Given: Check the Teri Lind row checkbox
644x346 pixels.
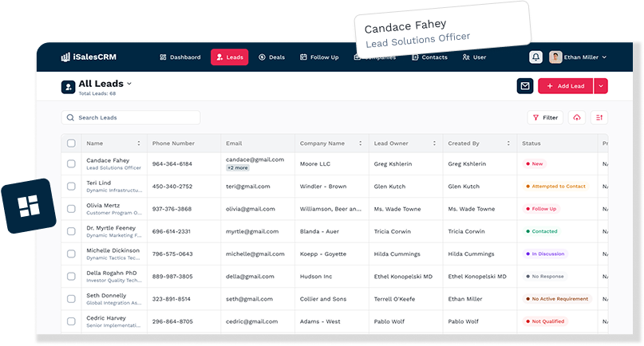Looking at the screenshot, I should (71, 187).
